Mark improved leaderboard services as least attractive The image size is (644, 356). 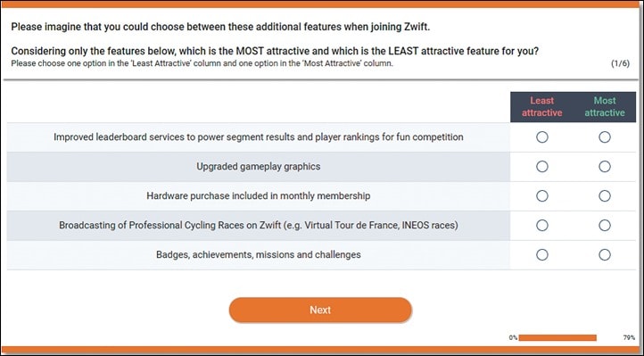coord(541,137)
